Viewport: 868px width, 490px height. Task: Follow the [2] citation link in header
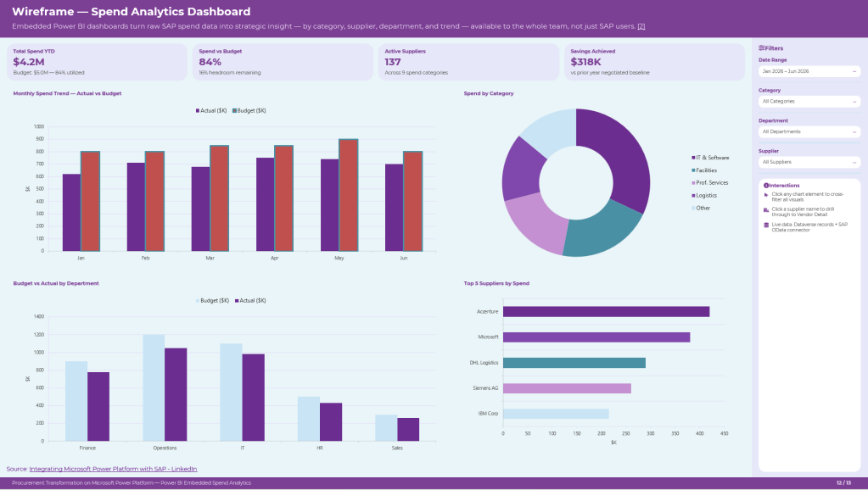641,26
